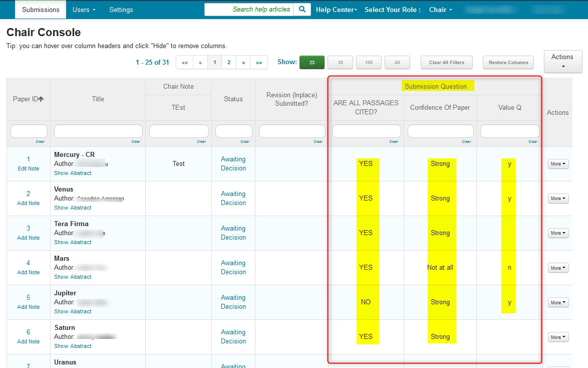588x368 pixels.
Task: Click the NO cell in Jupiter row
Action: tap(366, 302)
